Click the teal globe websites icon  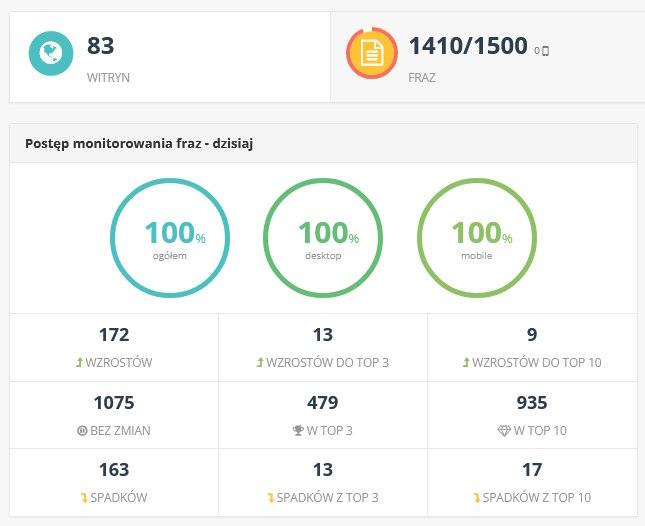coord(50,54)
